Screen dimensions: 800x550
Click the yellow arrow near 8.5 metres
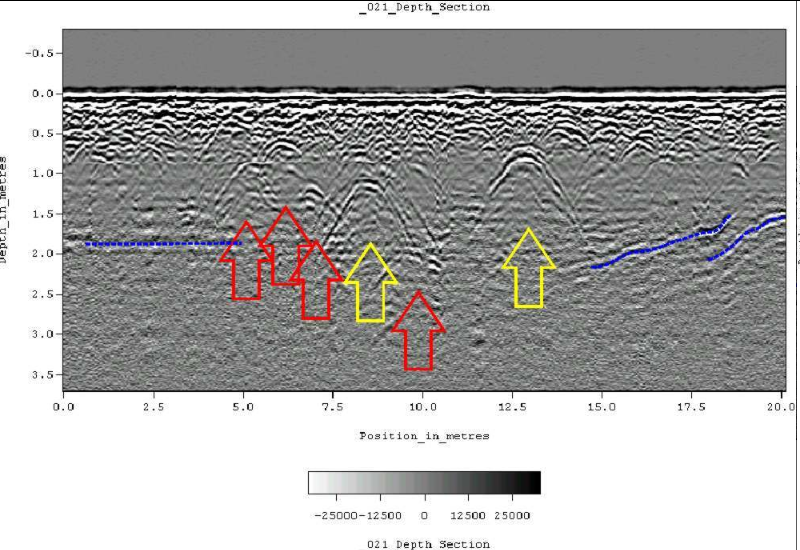click(x=371, y=283)
